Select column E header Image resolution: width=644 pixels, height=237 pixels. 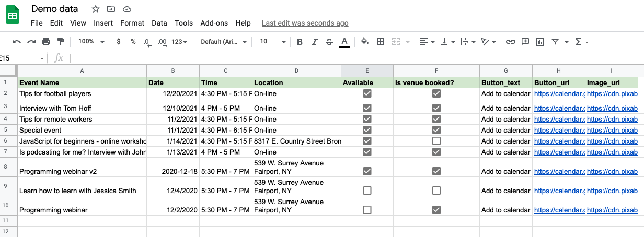[x=367, y=70]
